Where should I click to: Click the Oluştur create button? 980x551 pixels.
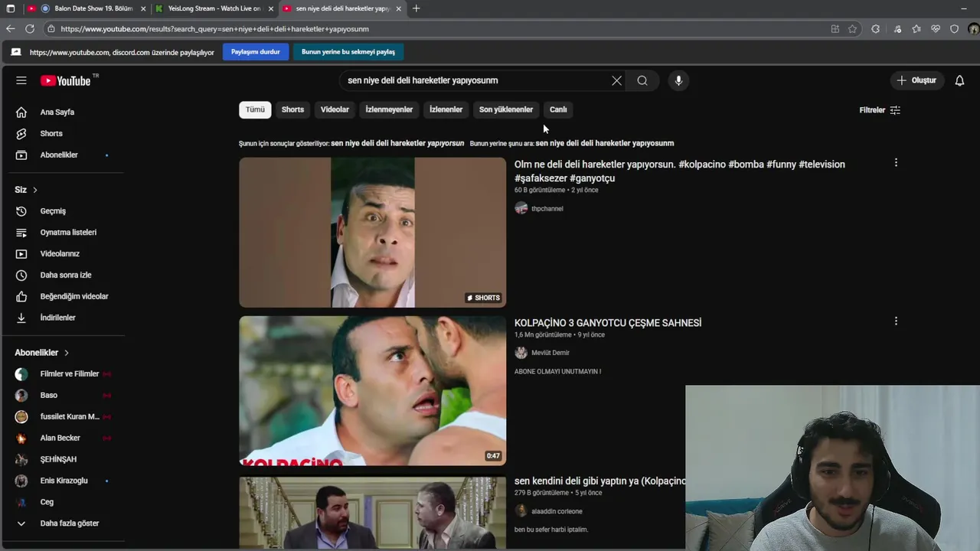coord(916,80)
